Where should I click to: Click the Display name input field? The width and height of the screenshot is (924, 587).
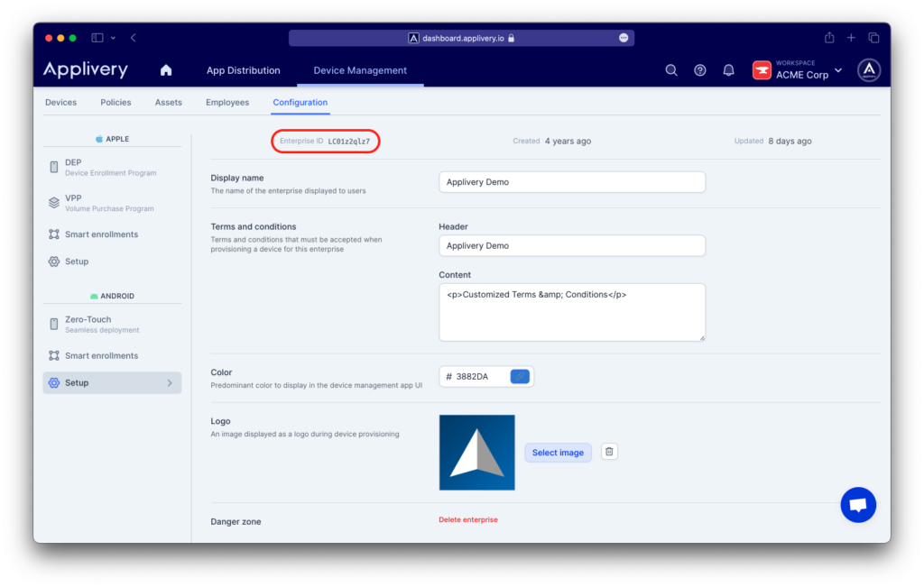tap(571, 182)
